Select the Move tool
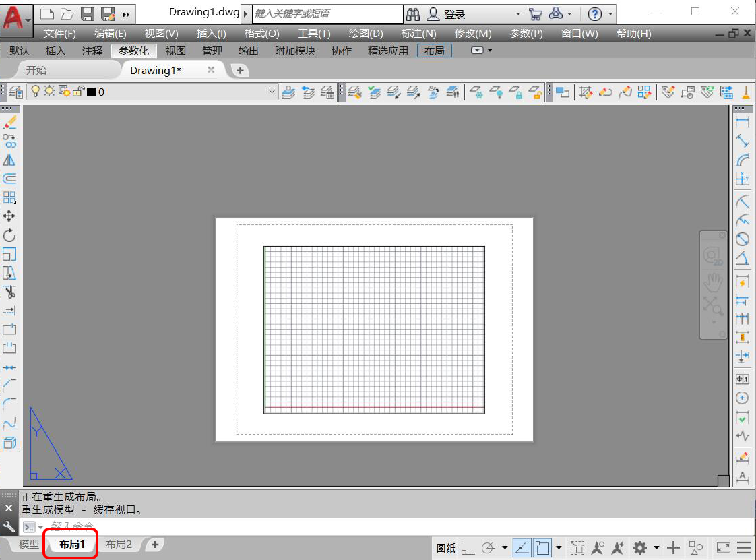The image size is (756, 560). click(9, 216)
